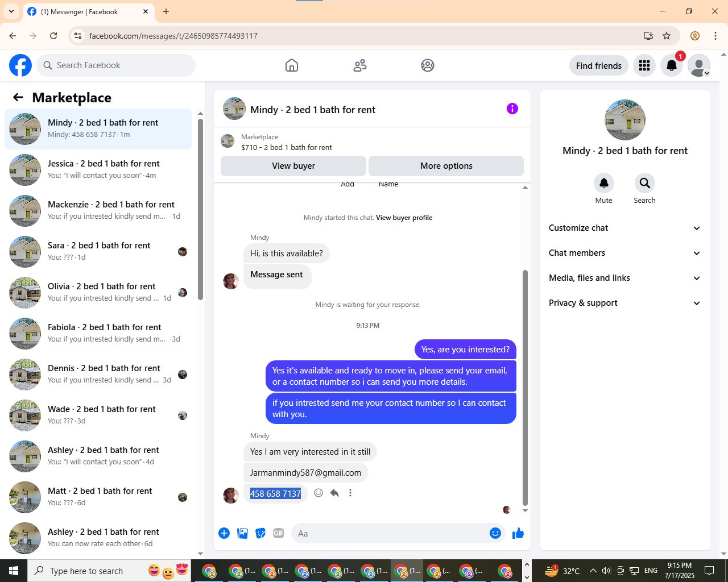728x582 pixels.
Task: Click the View buyer button
Action: click(293, 166)
